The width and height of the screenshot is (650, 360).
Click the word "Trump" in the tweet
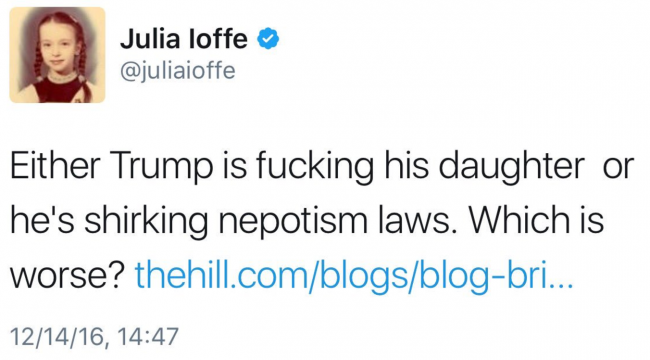(x=162, y=168)
